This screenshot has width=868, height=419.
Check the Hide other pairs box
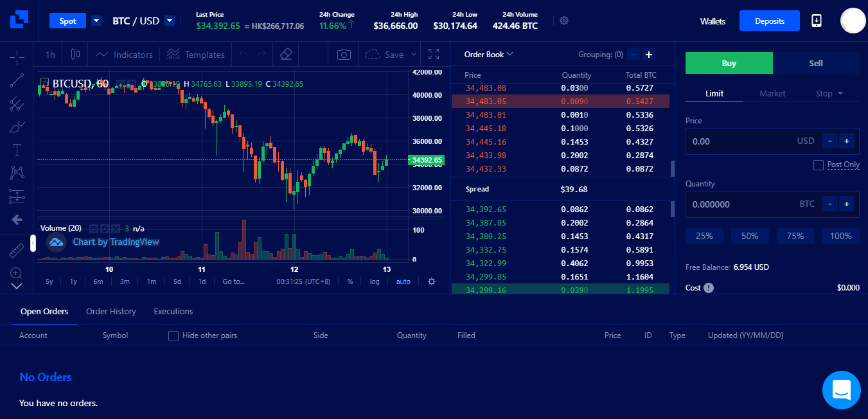click(x=173, y=335)
